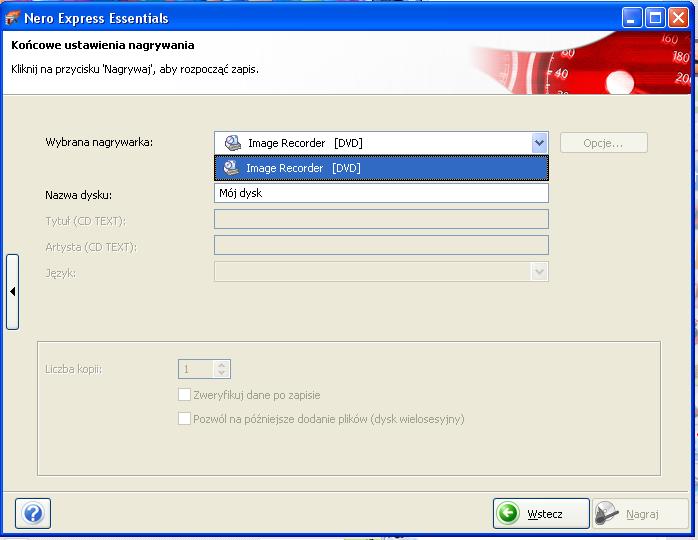This screenshot has height=540, width=698.
Task: Click the Artysta (CD TEXT) input field
Action: coord(381,245)
